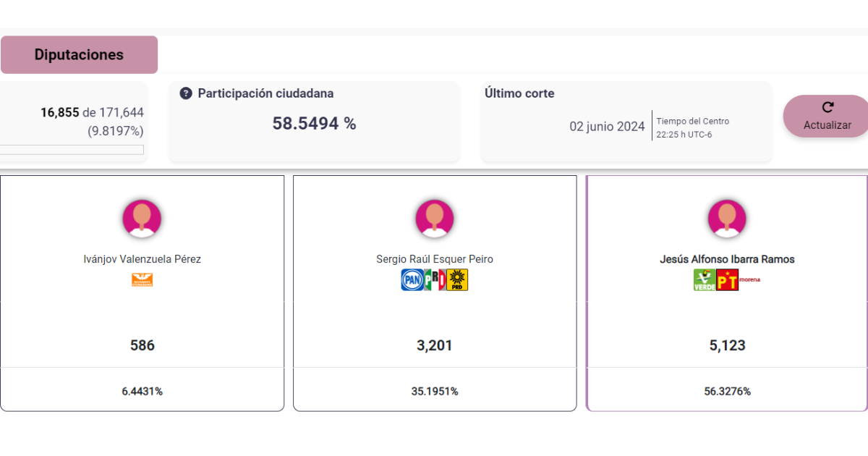Click the 5,123 vote count
The height and width of the screenshot is (456, 868).
tap(727, 345)
